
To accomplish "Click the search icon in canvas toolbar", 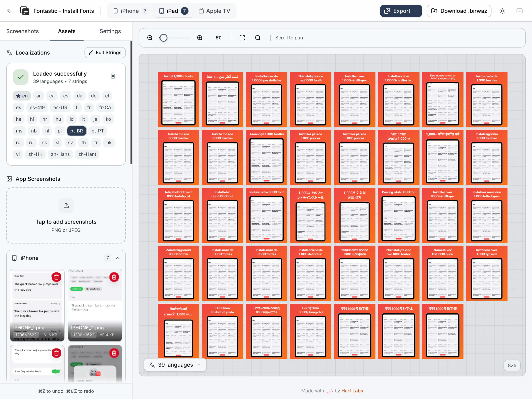I will coord(258,38).
